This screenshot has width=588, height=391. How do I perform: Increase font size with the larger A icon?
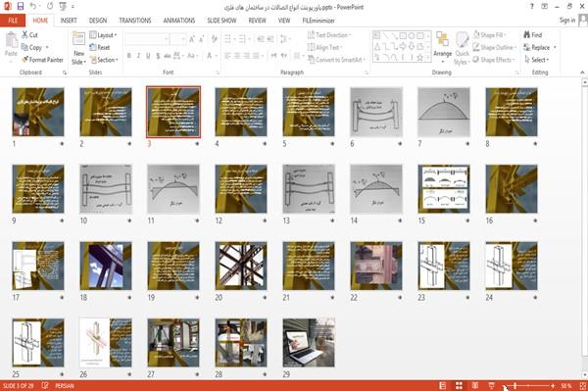click(x=192, y=39)
